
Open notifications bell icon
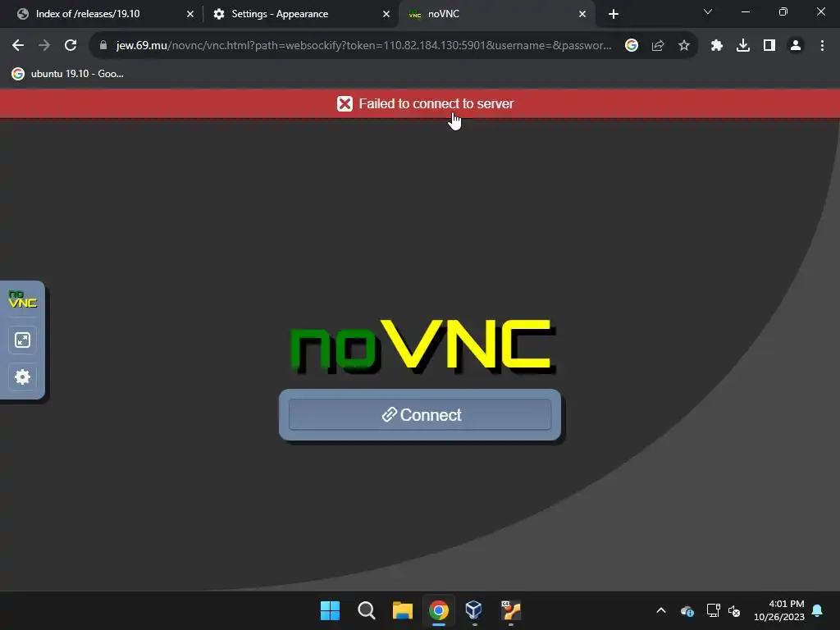[x=818, y=610]
